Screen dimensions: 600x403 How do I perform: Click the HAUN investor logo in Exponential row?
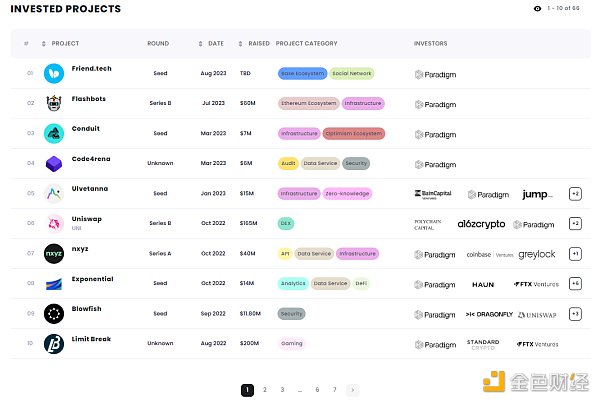click(483, 284)
